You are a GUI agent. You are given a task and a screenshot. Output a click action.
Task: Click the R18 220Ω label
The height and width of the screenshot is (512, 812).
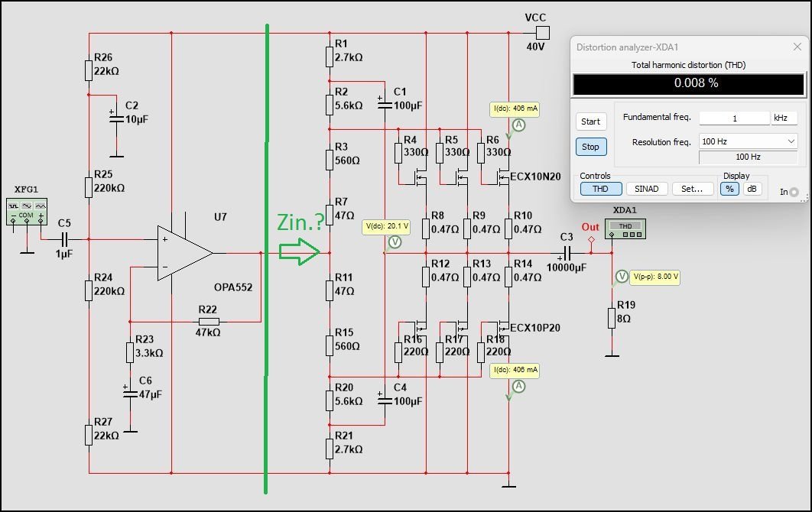tap(499, 346)
